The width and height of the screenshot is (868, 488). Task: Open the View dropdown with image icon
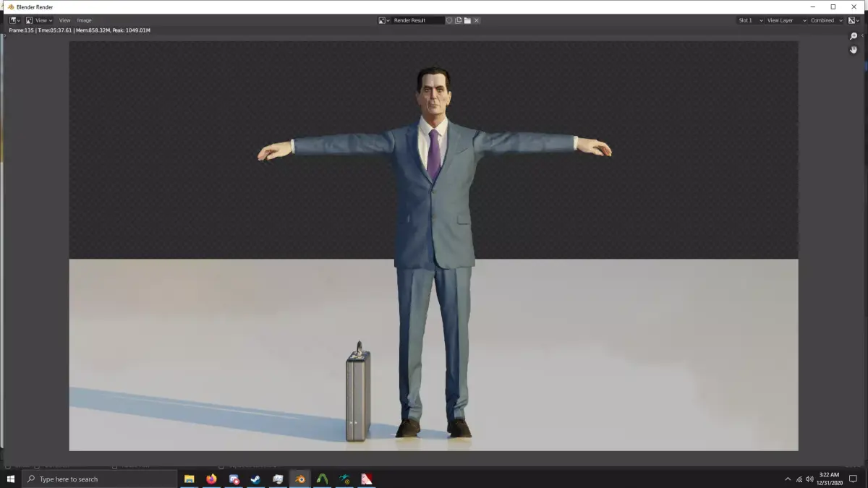click(39, 20)
